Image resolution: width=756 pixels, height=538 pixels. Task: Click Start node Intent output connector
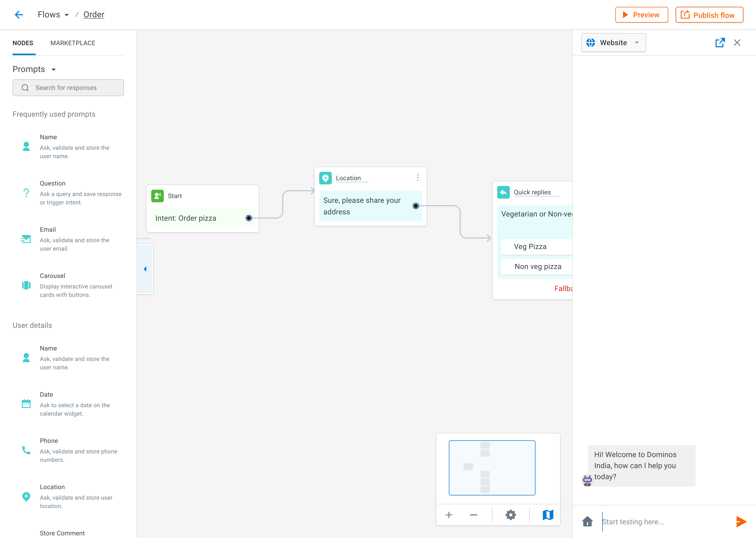(249, 218)
